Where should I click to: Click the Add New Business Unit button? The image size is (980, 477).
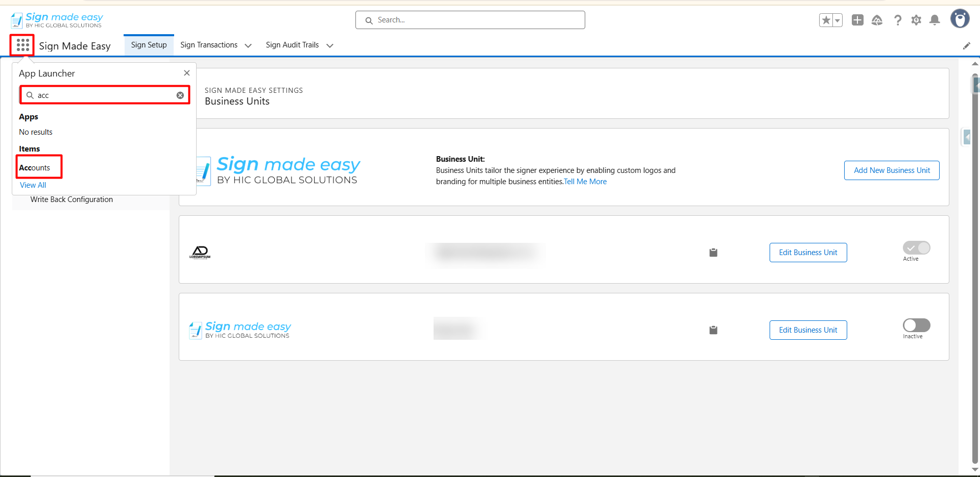tap(891, 170)
